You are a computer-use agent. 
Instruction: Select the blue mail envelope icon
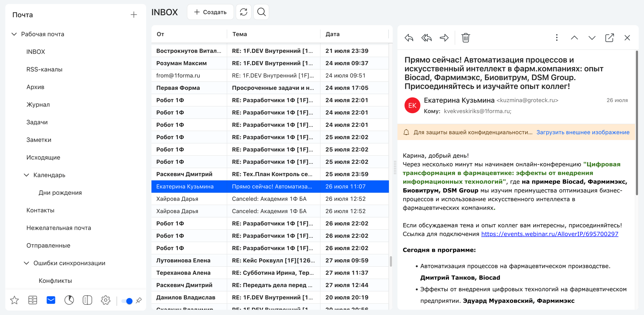click(x=51, y=300)
